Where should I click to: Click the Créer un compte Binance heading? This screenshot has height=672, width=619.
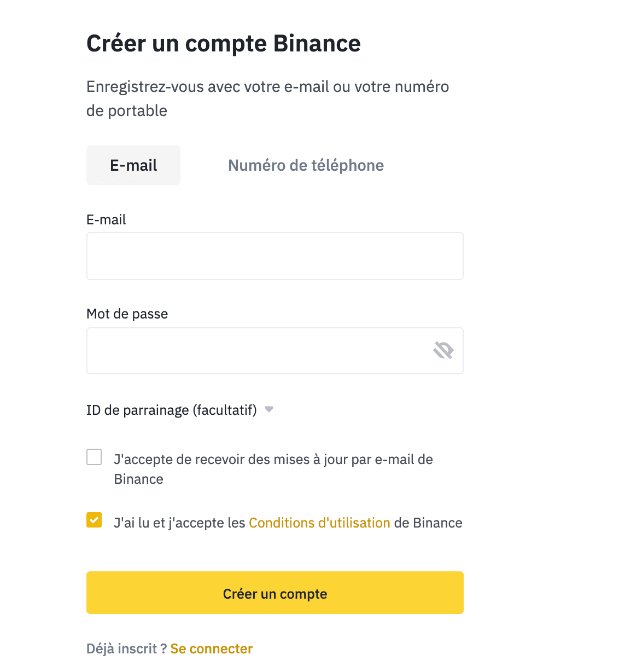click(x=224, y=43)
